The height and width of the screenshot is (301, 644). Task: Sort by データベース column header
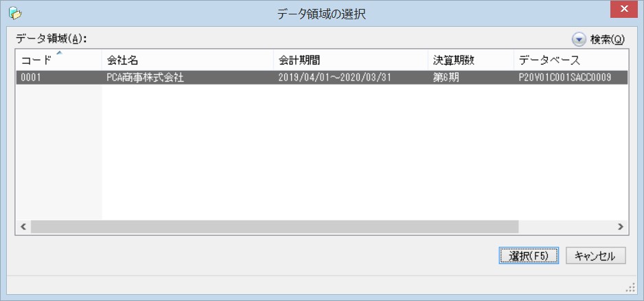(571, 60)
